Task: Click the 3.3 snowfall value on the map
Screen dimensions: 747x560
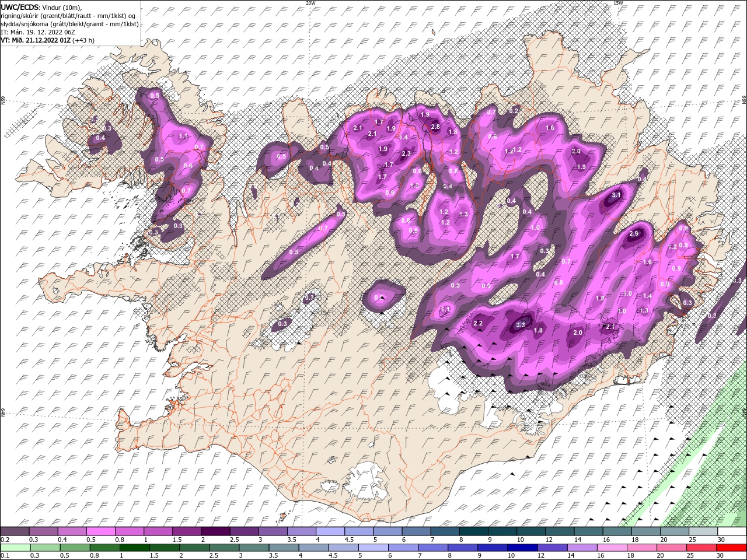Action: tap(521, 324)
